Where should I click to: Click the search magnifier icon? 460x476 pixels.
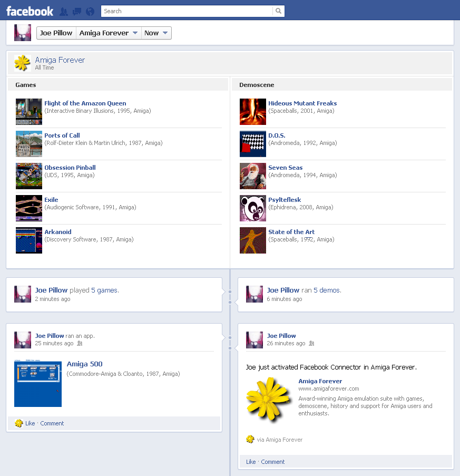click(278, 11)
